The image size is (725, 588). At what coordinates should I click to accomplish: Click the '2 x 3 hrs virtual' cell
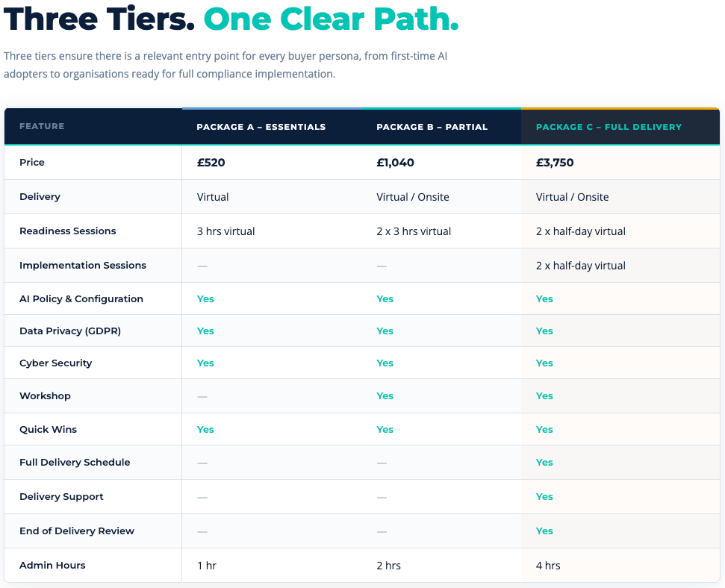[414, 231]
